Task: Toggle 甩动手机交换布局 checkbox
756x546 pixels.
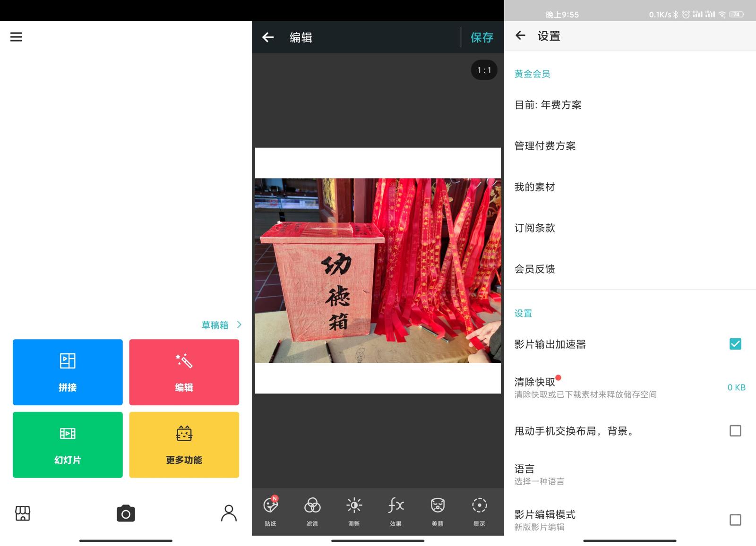Action: 735,431
